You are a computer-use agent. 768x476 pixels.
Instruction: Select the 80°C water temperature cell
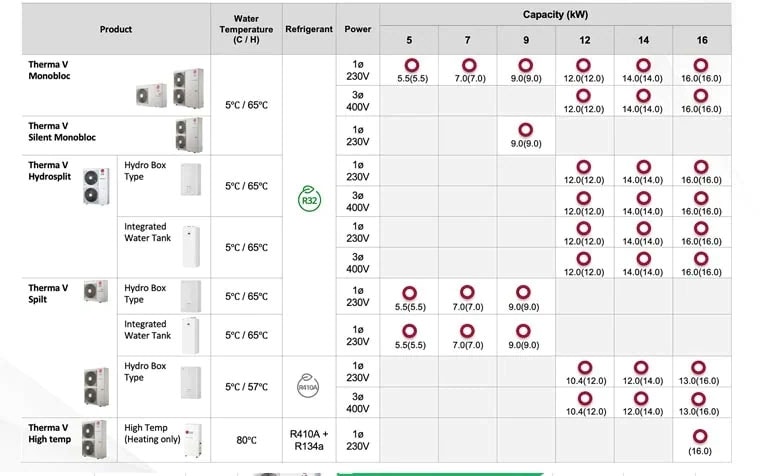point(246,438)
